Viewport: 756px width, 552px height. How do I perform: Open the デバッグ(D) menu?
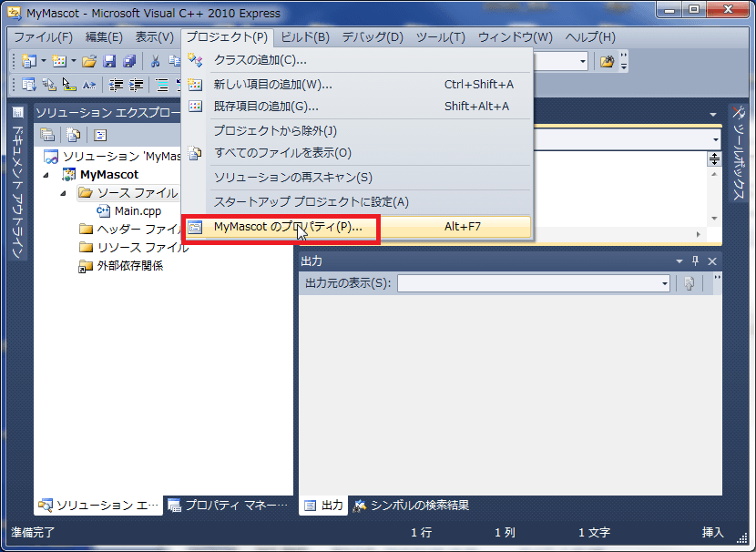tap(373, 37)
